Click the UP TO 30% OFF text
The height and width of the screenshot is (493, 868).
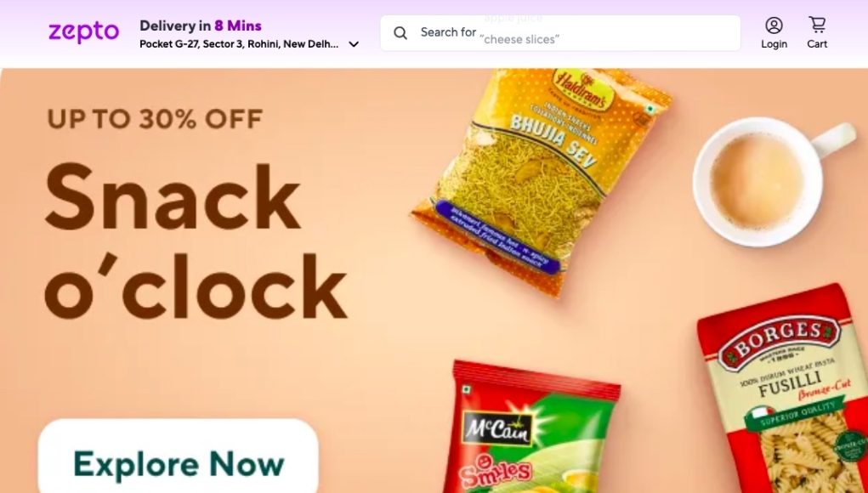(x=155, y=119)
